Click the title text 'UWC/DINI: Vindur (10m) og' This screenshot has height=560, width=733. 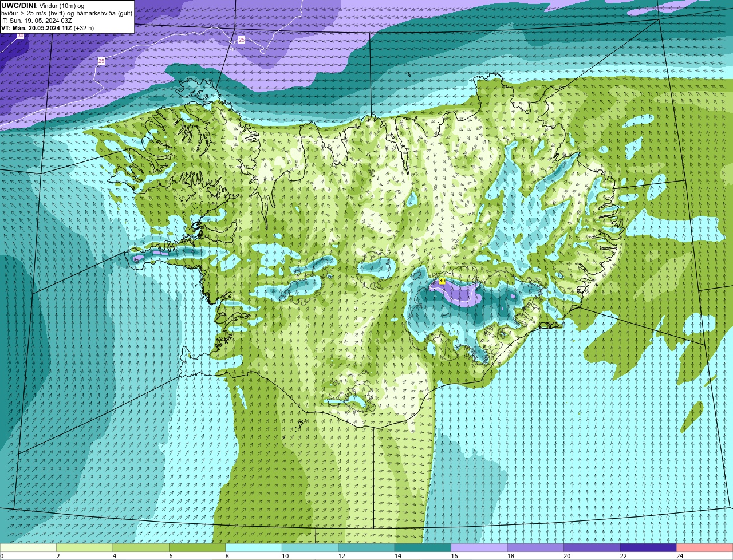click(43, 6)
